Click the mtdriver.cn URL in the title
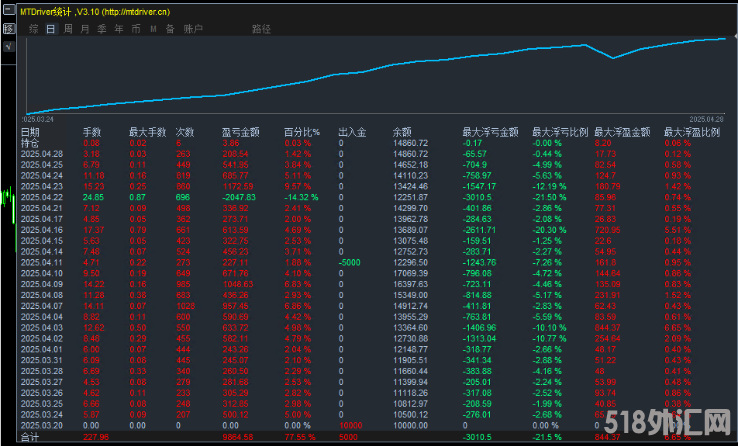Screen dimensions: 738x446 136,12
